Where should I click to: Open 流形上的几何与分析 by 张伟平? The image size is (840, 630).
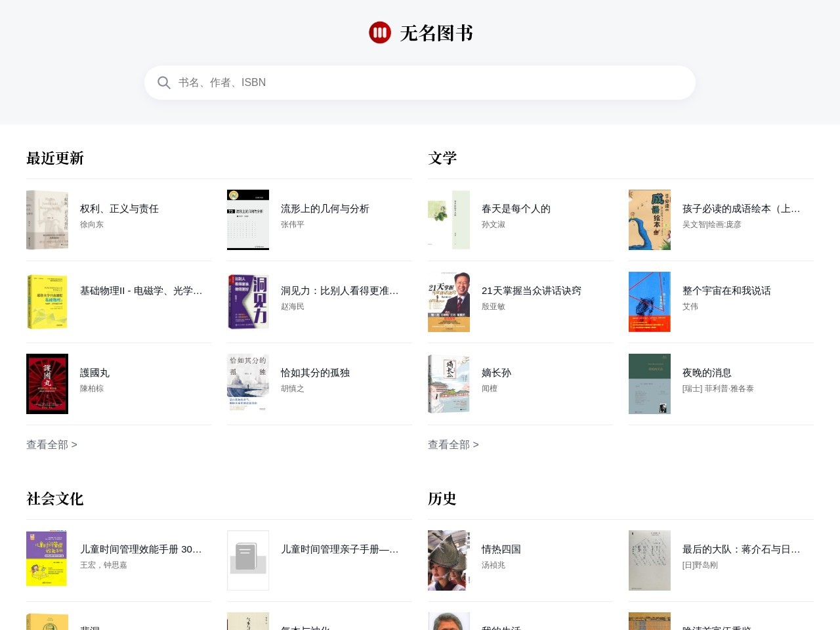pyautogui.click(x=324, y=209)
